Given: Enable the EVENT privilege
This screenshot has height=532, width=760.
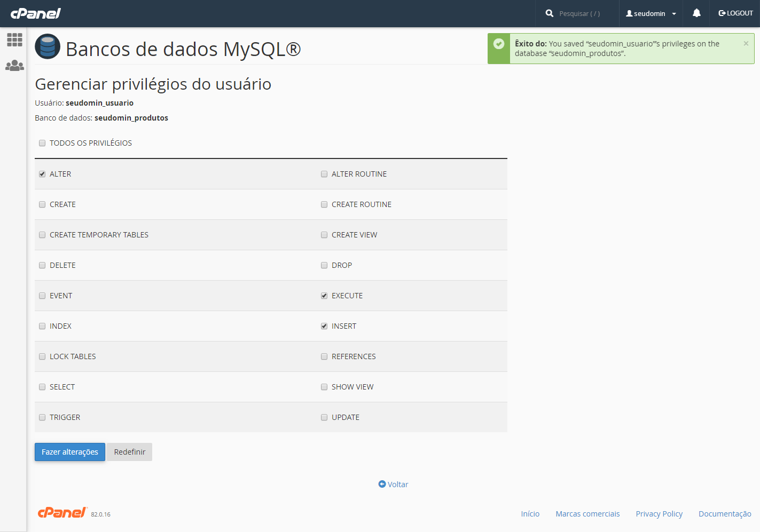Looking at the screenshot, I should (42, 296).
